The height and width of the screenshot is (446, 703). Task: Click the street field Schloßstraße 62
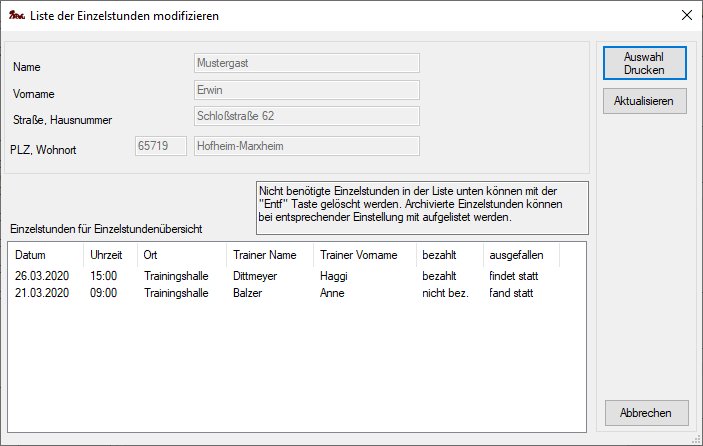(x=304, y=117)
